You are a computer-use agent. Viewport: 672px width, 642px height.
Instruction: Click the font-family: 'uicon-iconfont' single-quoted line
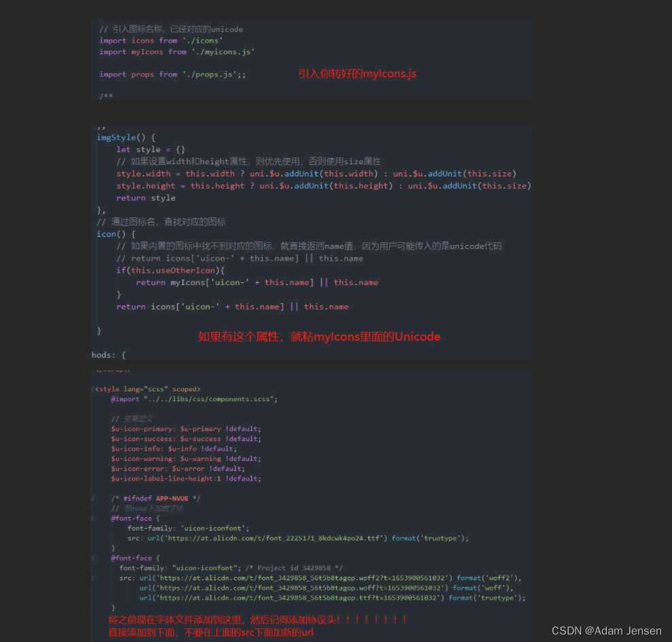point(188,529)
